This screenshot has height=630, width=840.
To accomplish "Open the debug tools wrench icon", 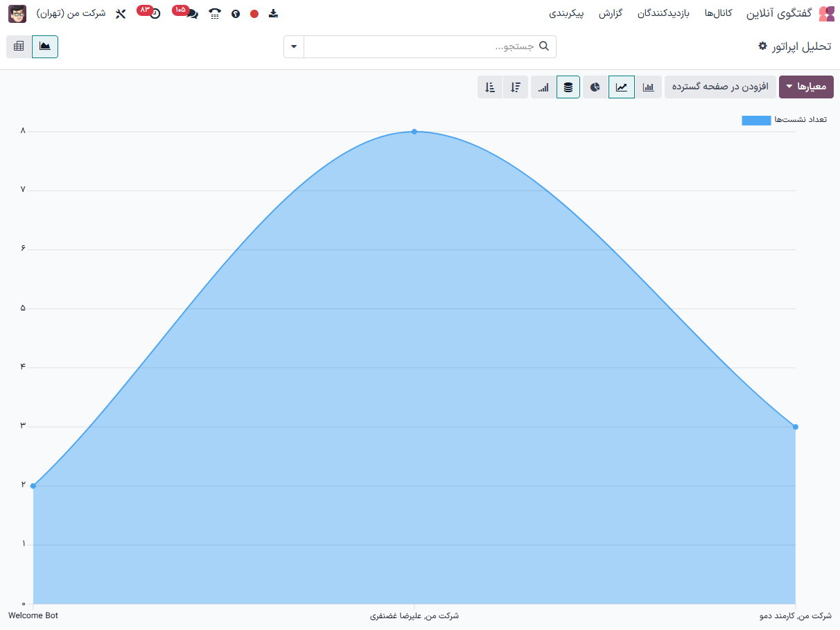I will tap(121, 13).
